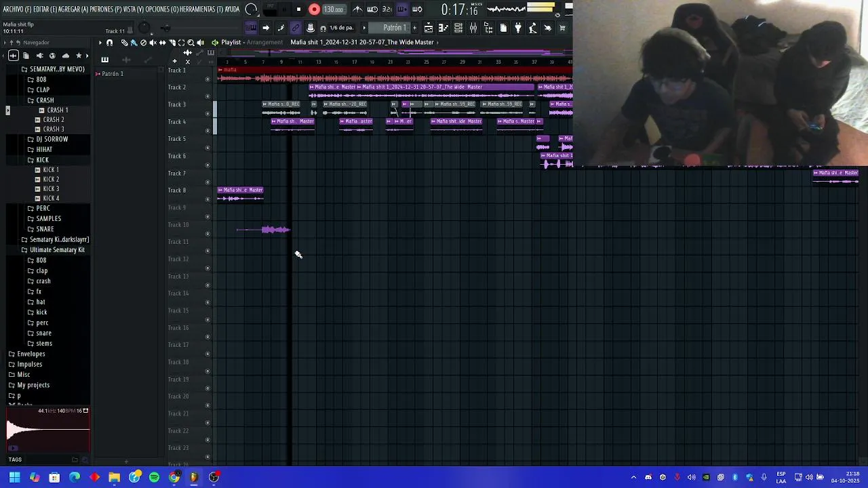This screenshot has height=488, width=868.
Task: Click the red Record button
Action: (314, 9)
